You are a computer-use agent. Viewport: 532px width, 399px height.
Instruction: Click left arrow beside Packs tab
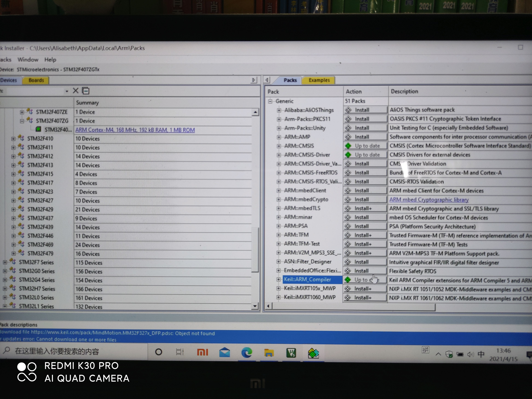267,80
